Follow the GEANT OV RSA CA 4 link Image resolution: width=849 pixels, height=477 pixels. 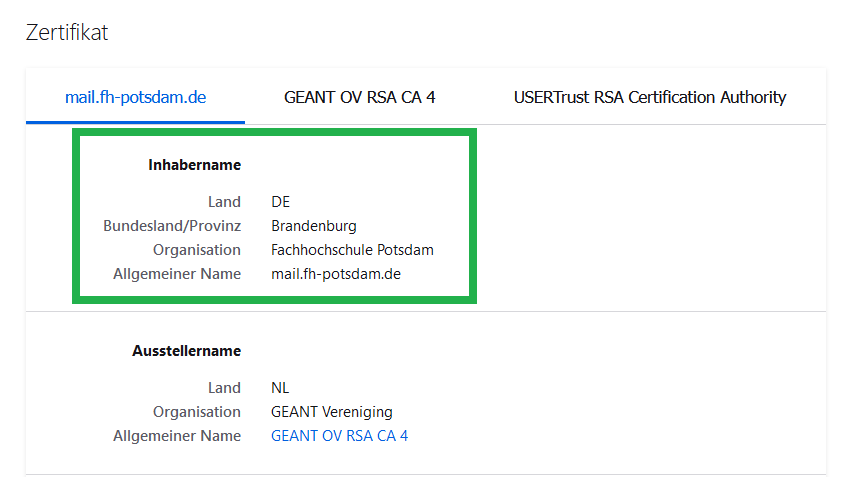click(x=339, y=436)
